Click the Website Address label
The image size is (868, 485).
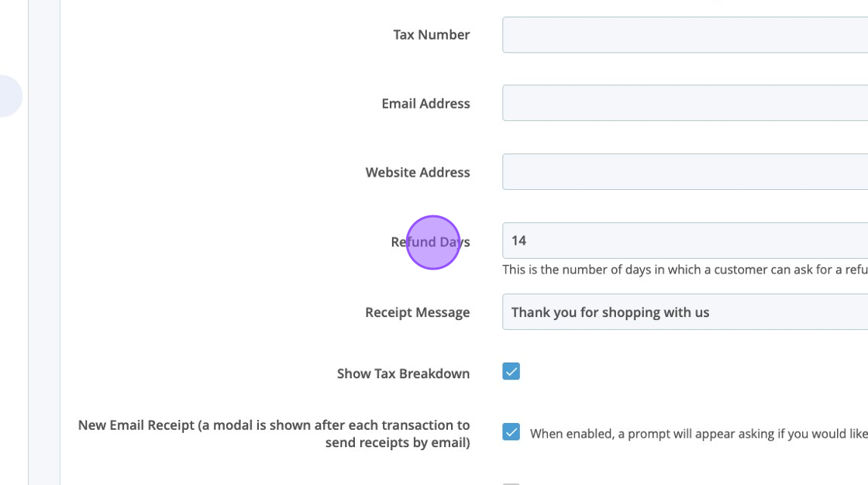coord(418,173)
